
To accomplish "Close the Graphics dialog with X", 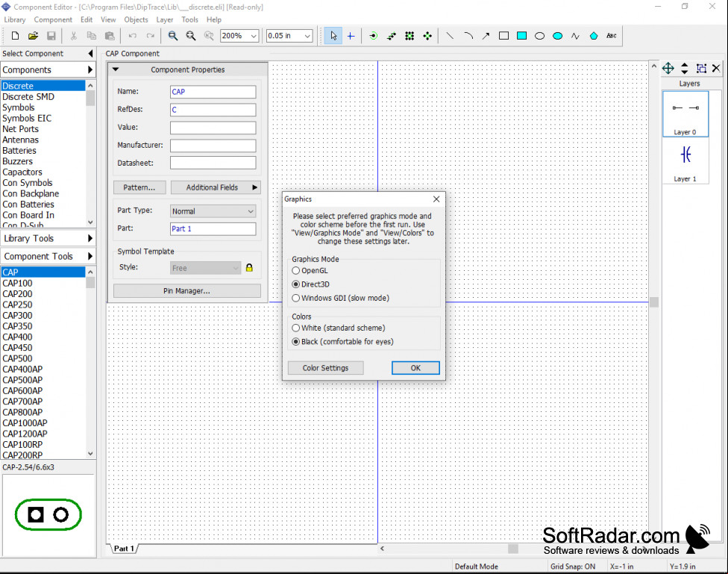I will click(436, 199).
